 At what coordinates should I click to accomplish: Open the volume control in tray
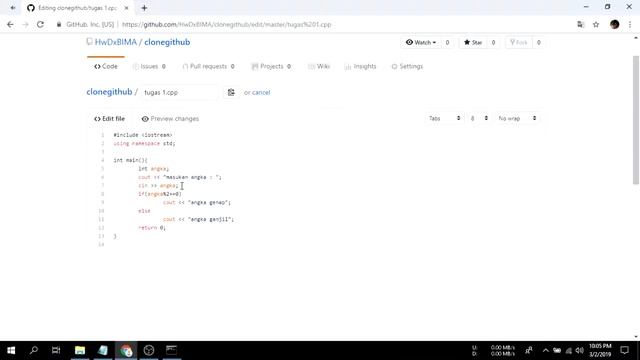[580, 350]
